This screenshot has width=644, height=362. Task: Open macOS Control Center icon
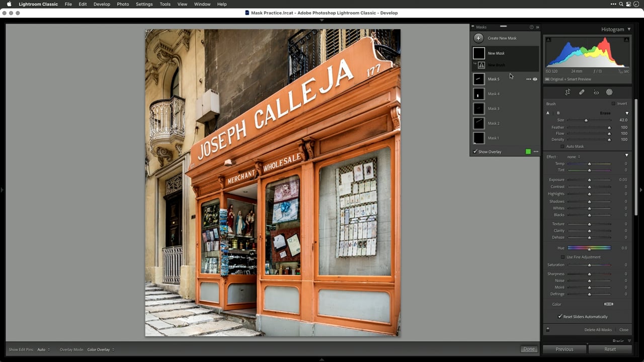(629, 4)
